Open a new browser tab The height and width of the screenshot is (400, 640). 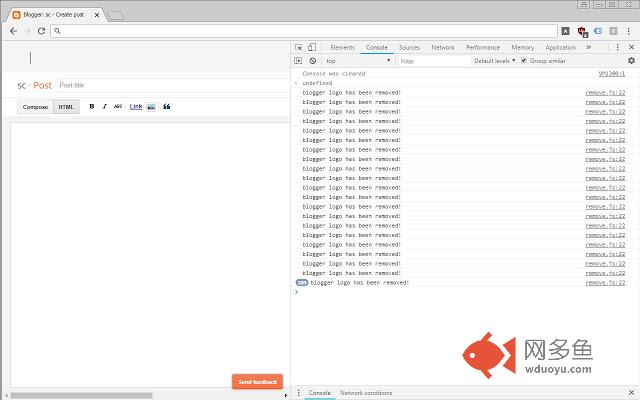(116, 16)
